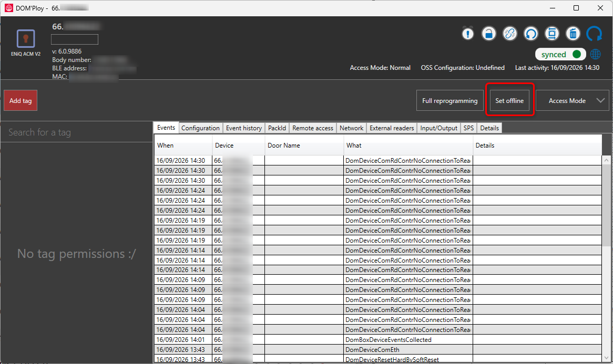Select the SPS tab

[x=469, y=128]
